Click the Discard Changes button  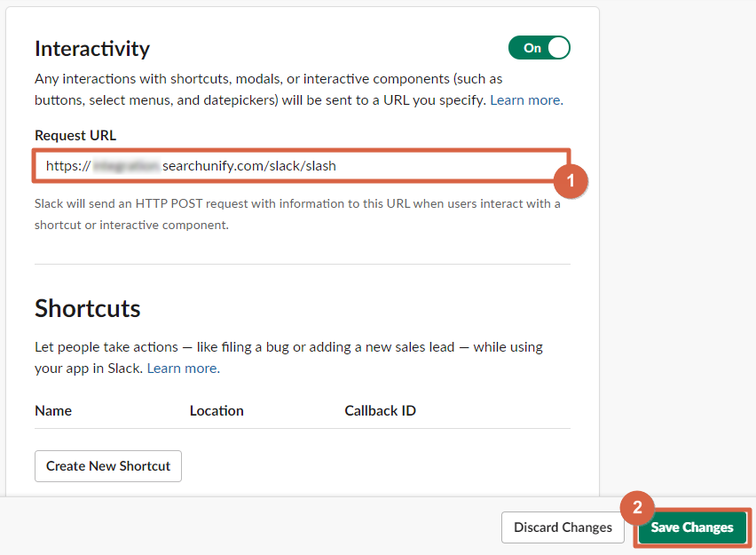pos(563,527)
